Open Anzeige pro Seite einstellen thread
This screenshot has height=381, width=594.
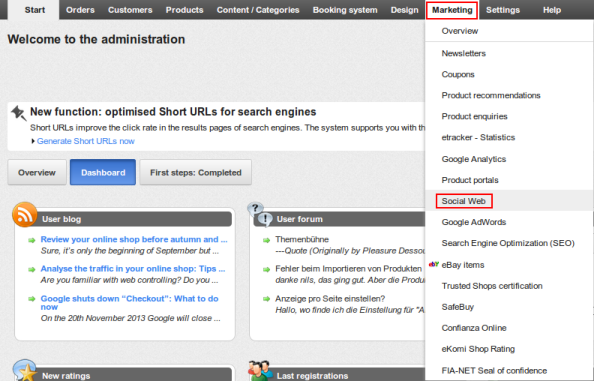tap(330, 298)
